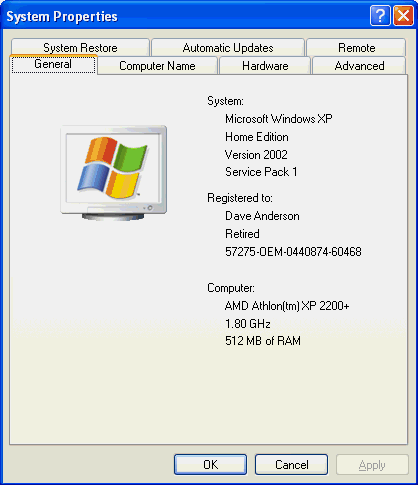Click the Cancel button
The image size is (418, 485).
point(291,464)
